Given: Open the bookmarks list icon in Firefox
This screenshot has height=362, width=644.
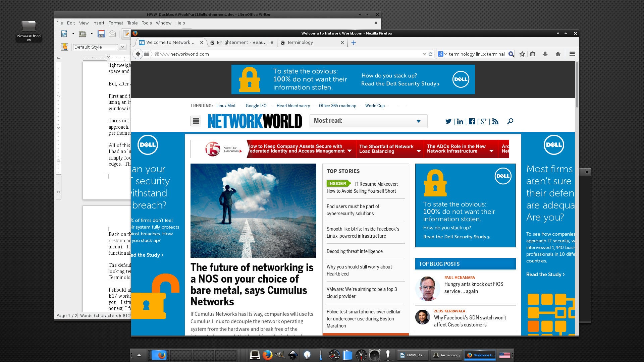Looking at the screenshot, I should 533,54.
